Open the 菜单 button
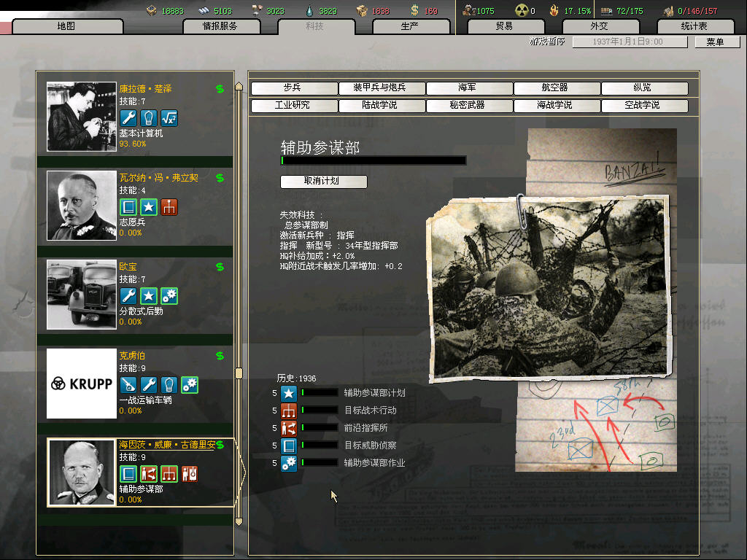The width and height of the screenshot is (747, 560). click(x=715, y=42)
